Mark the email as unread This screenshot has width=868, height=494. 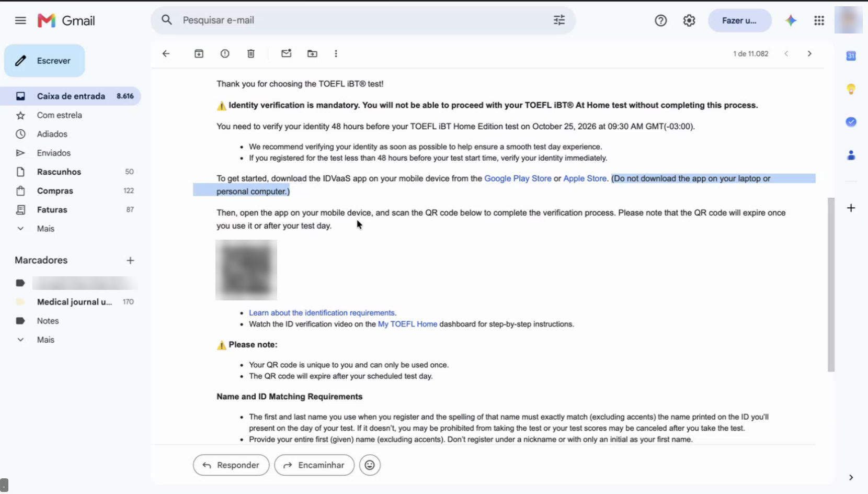tap(286, 53)
